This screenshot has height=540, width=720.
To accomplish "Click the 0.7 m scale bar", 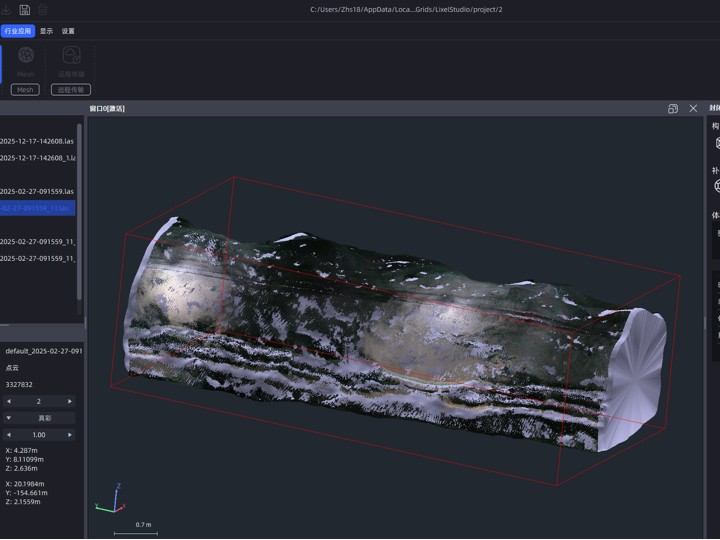I will 136,529.
